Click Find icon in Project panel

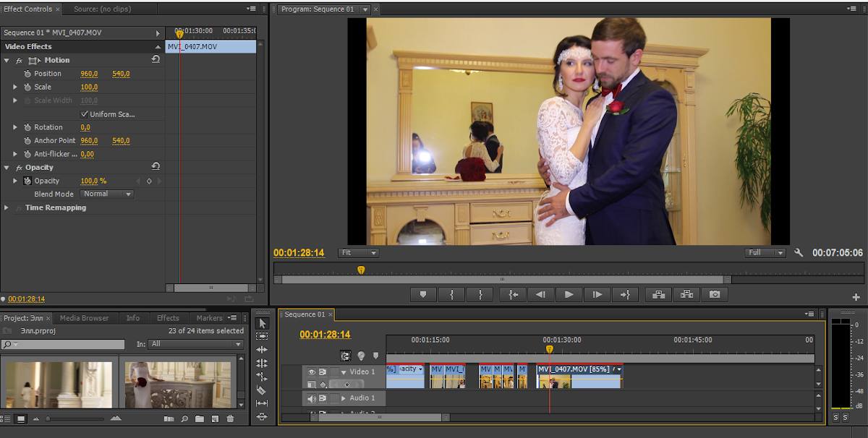tap(184, 418)
